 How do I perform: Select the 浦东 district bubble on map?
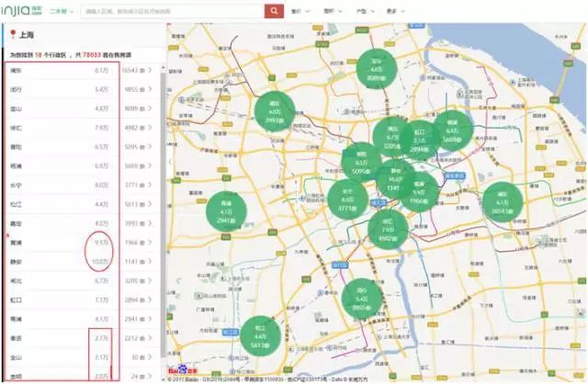(501, 202)
